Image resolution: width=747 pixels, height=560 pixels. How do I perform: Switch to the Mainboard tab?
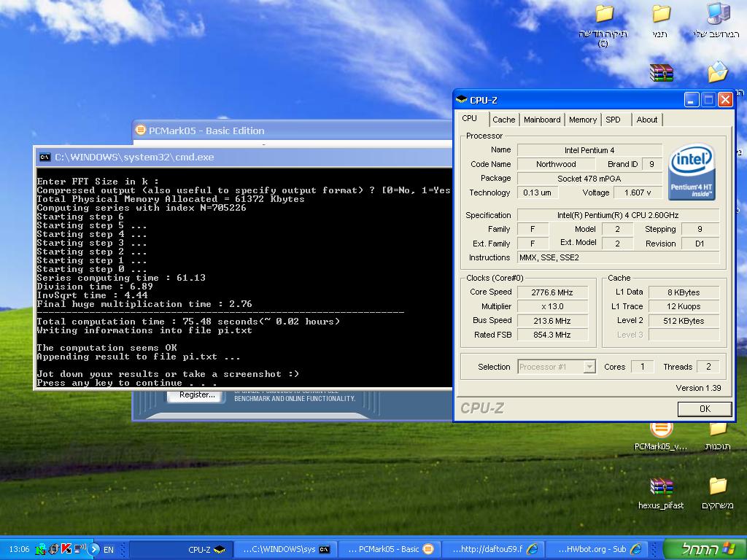point(542,120)
